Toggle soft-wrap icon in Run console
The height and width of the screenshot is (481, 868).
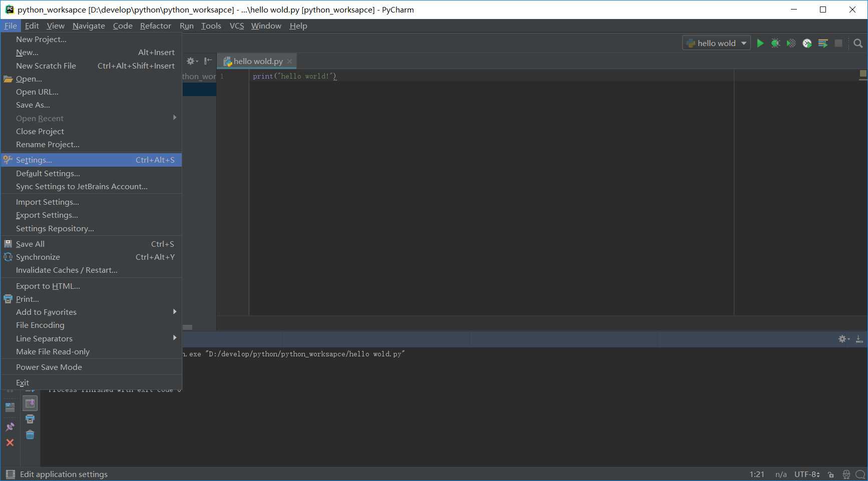point(30,403)
